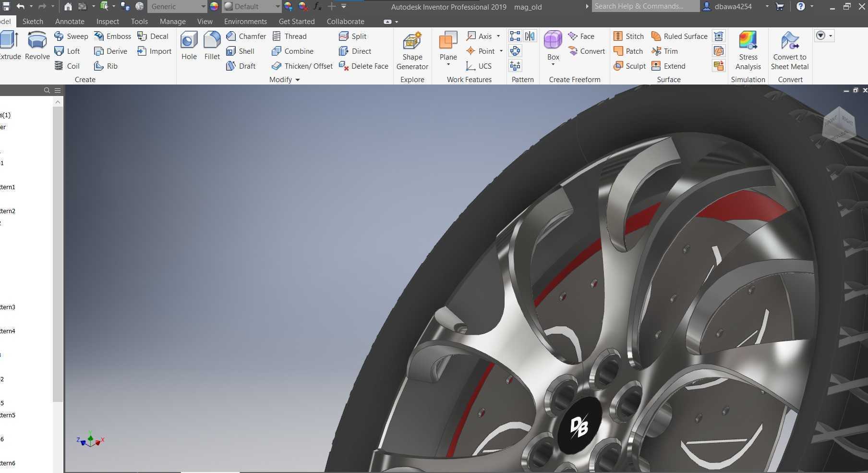Image resolution: width=868 pixels, height=473 pixels.
Task: Open the appearance color wheel
Action: (214, 6)
